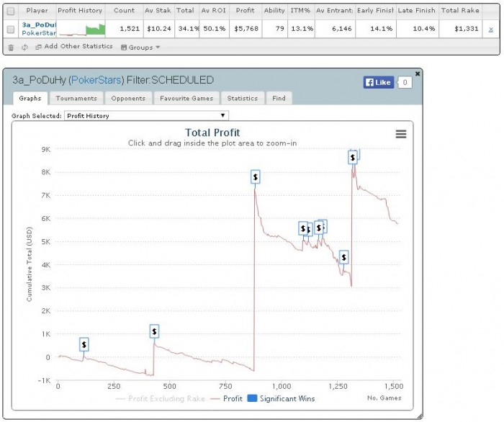
Task: Click the PokerStars link under the player name
Action: [x=39, y=33]
